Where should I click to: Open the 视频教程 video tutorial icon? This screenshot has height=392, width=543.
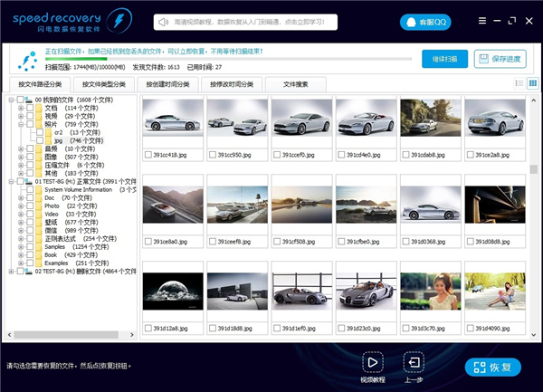click(372, 363)
